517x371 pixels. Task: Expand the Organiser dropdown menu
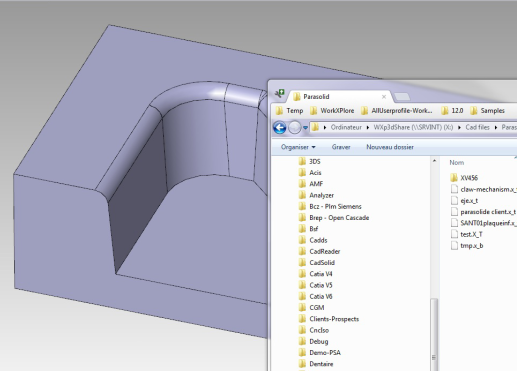click(298, 147)
